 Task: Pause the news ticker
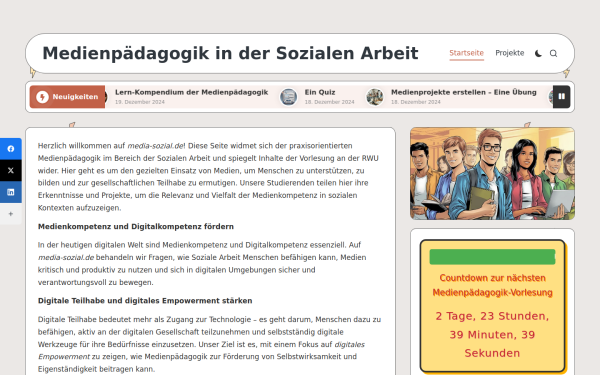(561, 97)
